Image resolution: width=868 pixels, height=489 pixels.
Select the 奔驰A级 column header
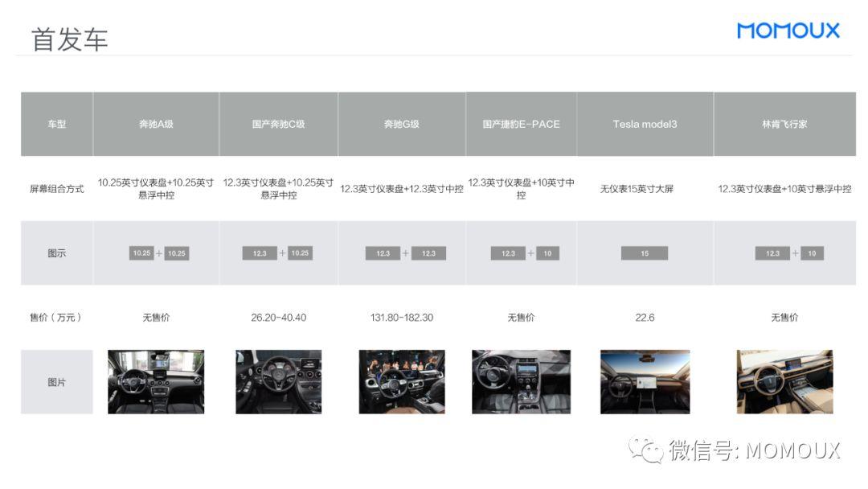tap(156, 124)
